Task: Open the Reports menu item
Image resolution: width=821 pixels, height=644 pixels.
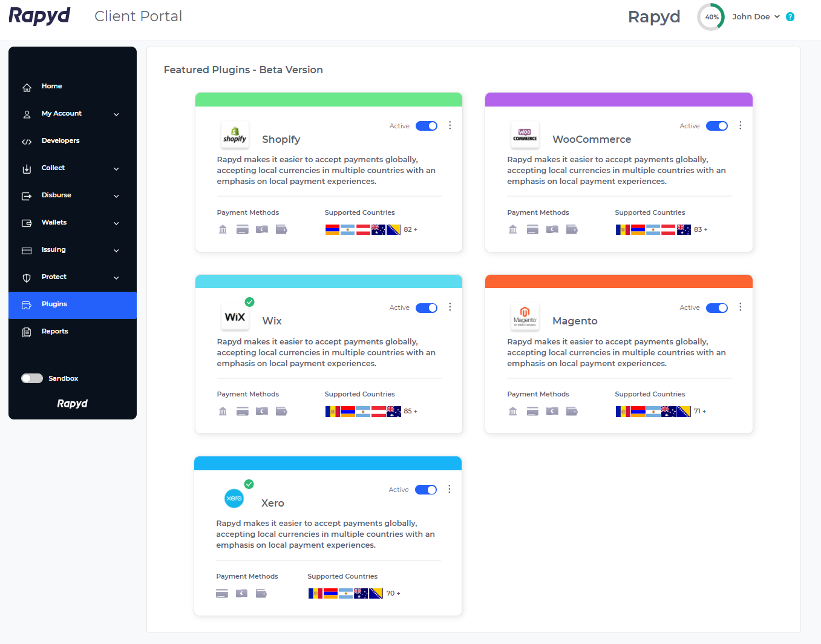Action: (x=73, y=332)
